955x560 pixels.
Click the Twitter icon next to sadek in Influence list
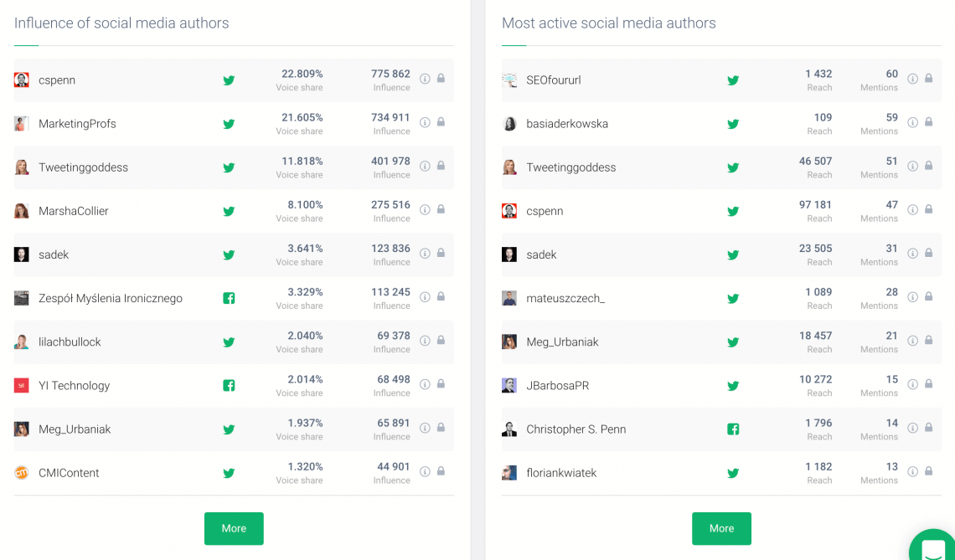229,255
